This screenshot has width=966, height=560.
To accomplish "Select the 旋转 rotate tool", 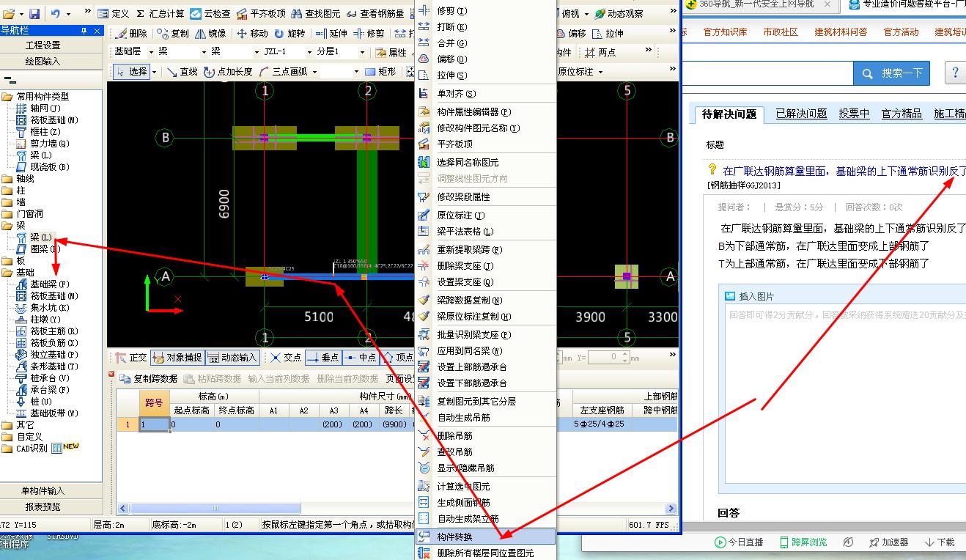I will (x=290, y=34).
